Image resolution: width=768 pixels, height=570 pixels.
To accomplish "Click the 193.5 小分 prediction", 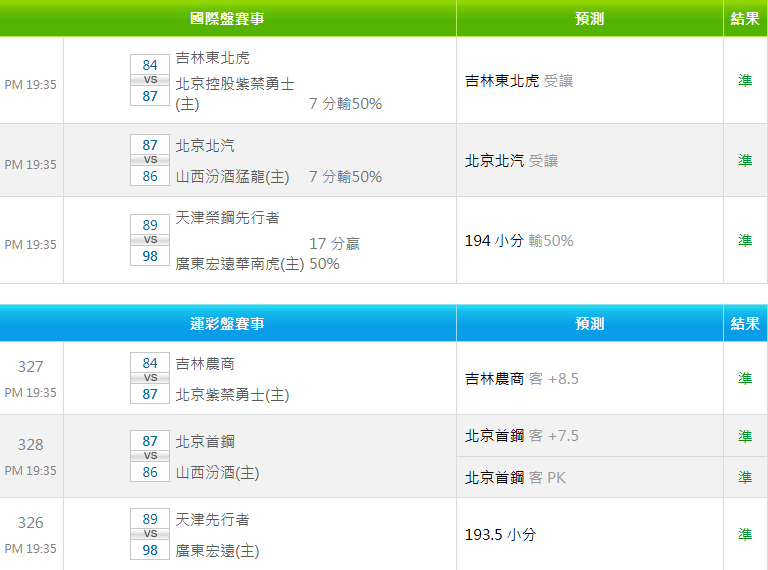I will coord(500,534).
